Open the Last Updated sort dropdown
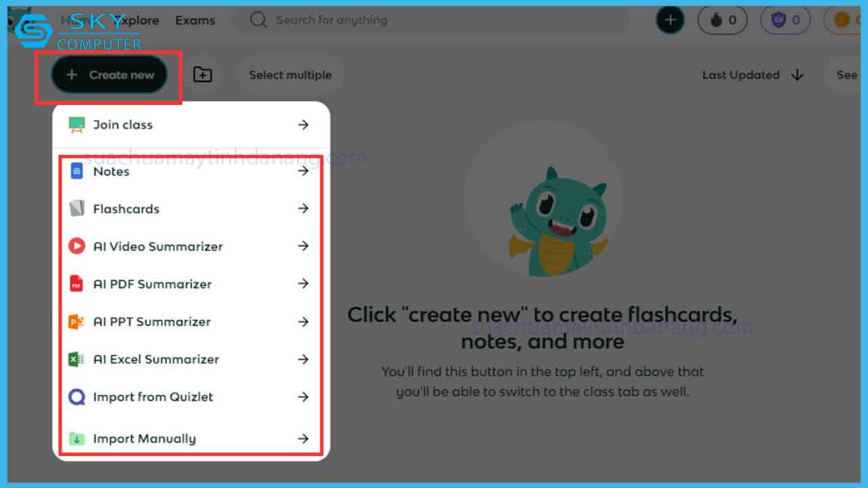 [752, 75]
